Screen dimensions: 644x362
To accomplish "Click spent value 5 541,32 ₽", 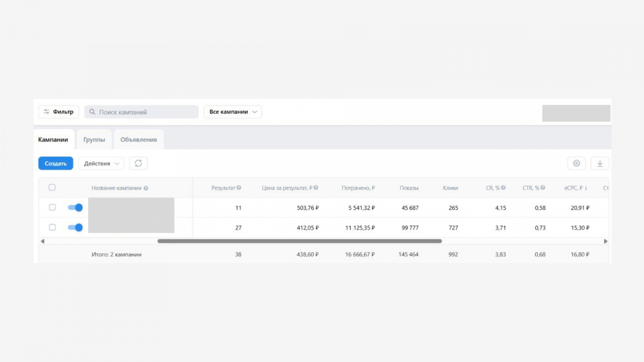I will coord(361,208).
